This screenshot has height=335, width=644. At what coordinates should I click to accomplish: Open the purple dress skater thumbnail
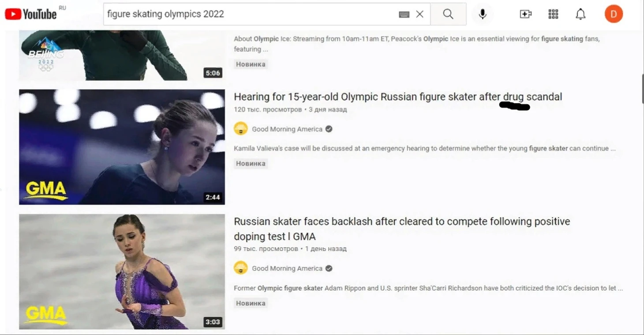122,272
